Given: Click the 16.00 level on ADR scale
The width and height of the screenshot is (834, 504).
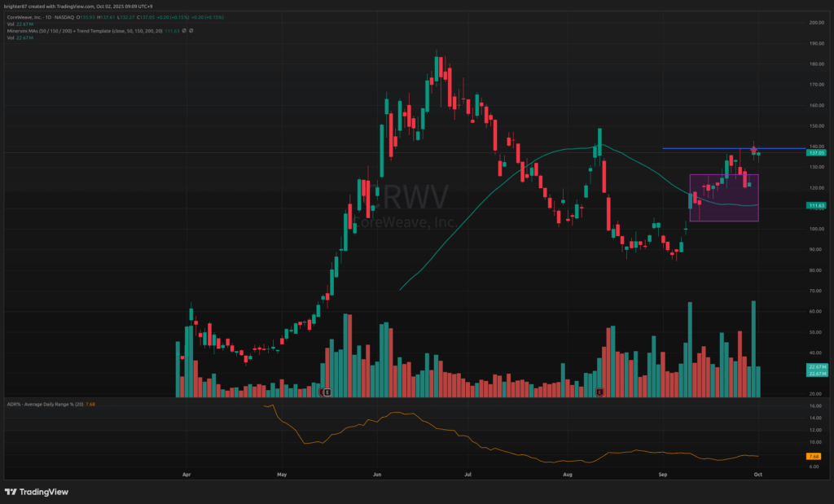Looking at the screenshot, I should (814, 405).
